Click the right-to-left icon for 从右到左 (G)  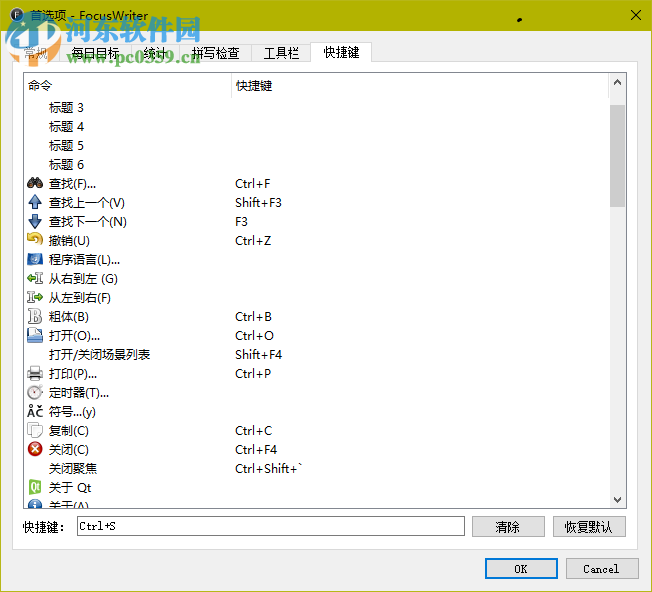click(x=35, y=278)
